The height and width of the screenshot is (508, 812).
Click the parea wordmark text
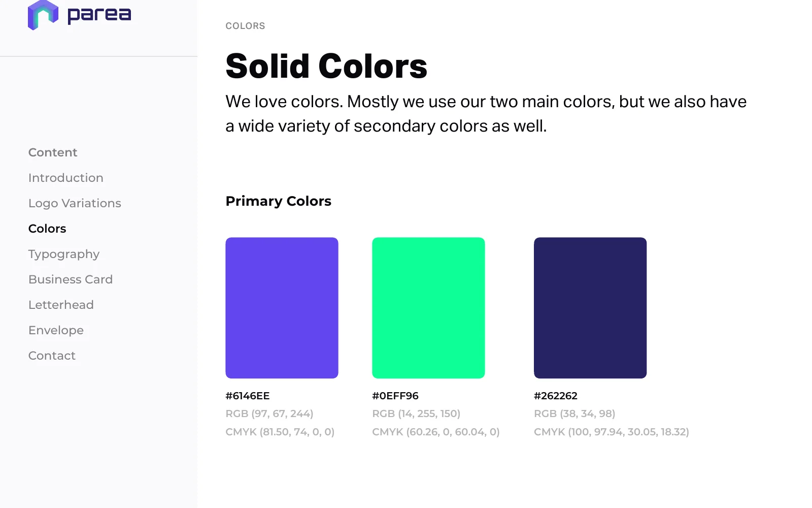[99, 15]
